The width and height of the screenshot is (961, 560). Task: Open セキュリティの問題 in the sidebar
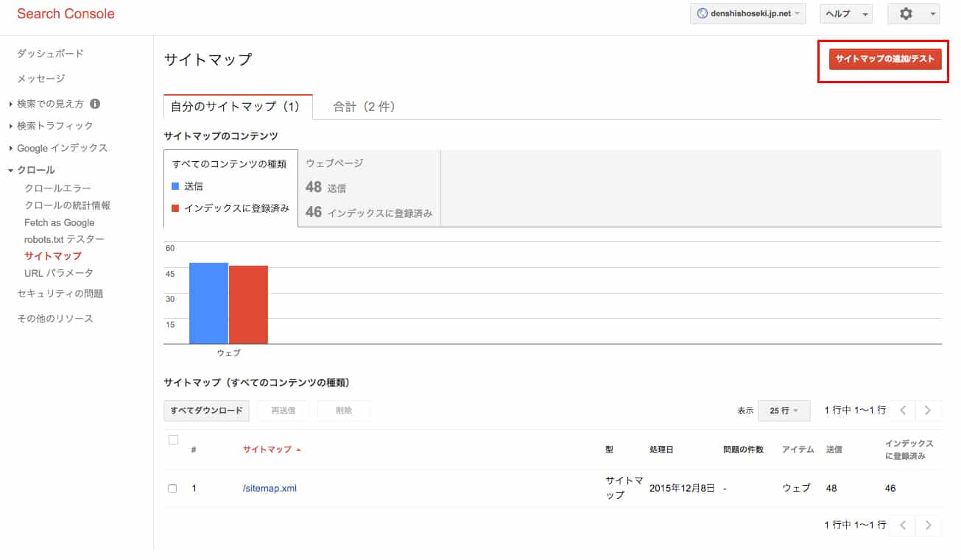point(60,294)
